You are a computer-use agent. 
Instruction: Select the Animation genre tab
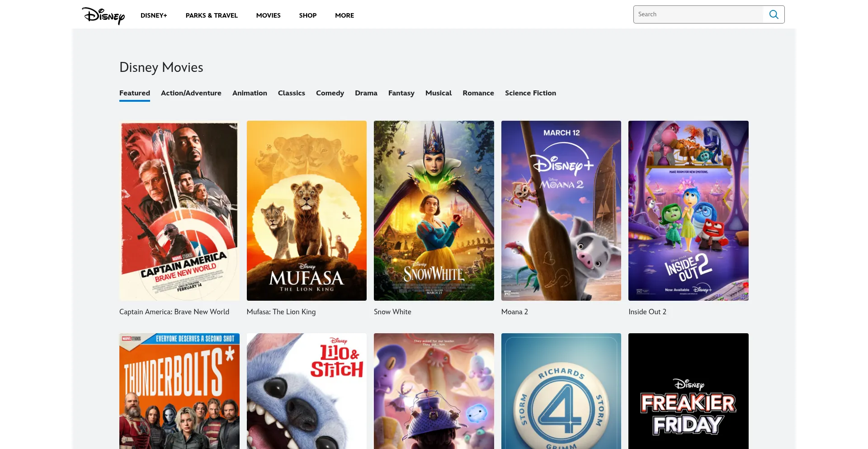(x=250, y=93)
